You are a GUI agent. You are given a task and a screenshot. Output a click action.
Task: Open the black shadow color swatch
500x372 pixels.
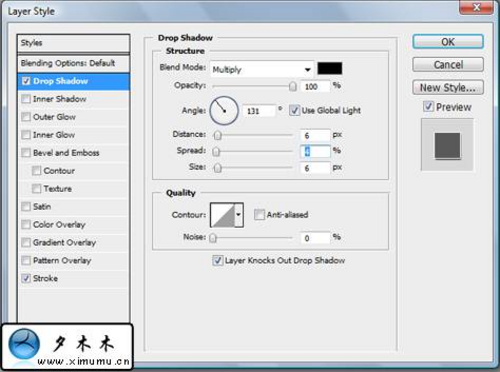(x=330, y=68)
